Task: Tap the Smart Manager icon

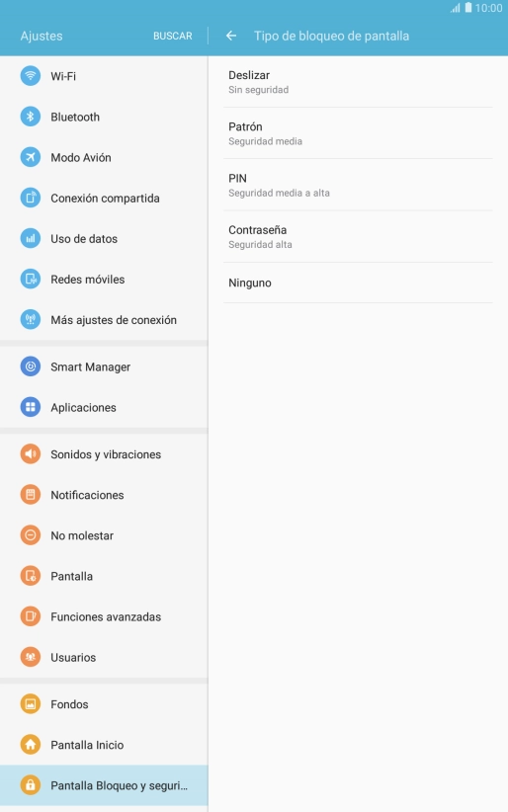Action: (30, 366)
